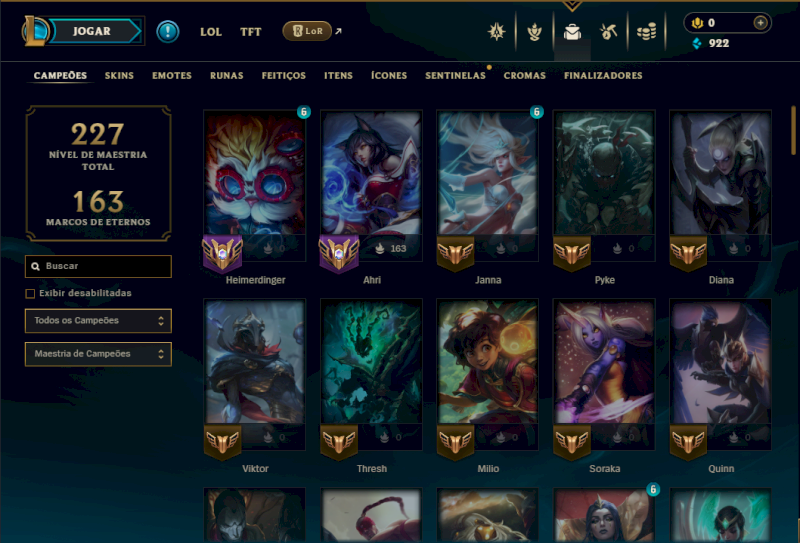Open the RUNAS tab
Viewport: 800px width, 543px height.
[227, 76]
